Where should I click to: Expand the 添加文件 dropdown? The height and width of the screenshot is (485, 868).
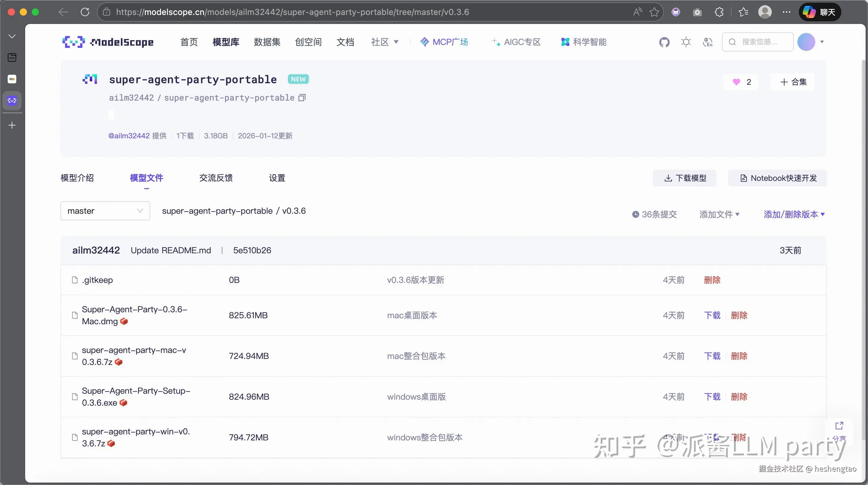tap(719, 214)
